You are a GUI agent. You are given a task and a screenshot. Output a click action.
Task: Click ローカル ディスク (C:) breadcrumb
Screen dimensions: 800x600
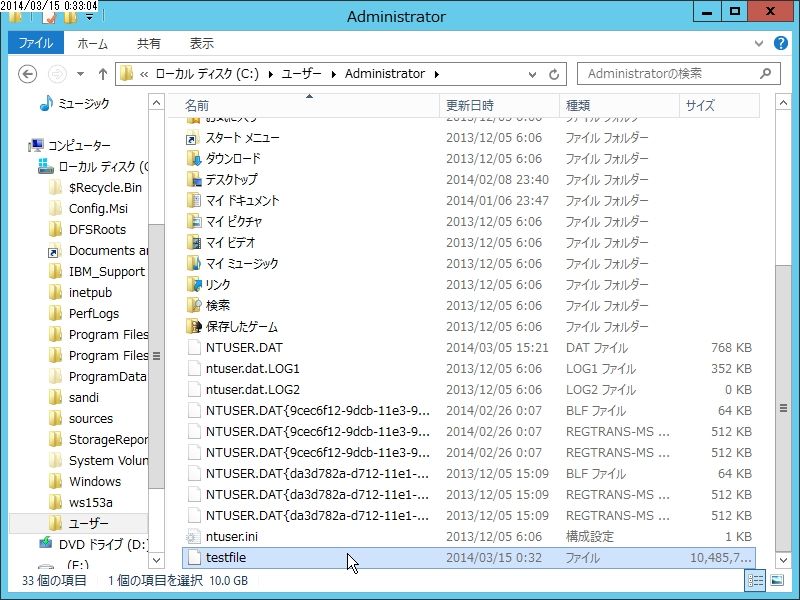point(207,74)
